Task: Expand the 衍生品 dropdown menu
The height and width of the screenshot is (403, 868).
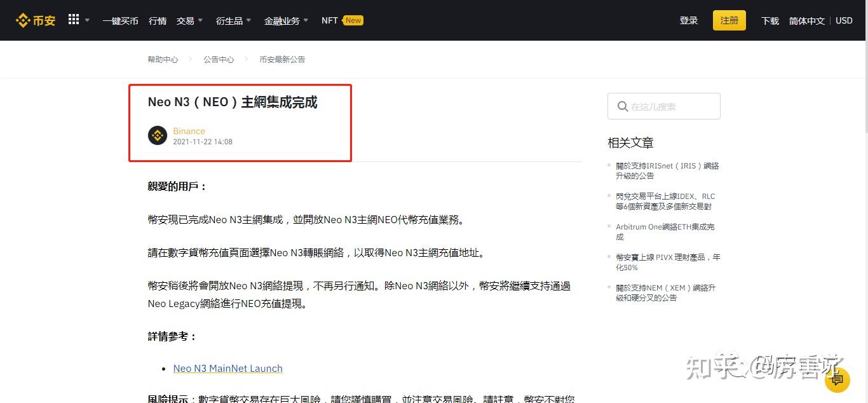Action: coord(233,20)
